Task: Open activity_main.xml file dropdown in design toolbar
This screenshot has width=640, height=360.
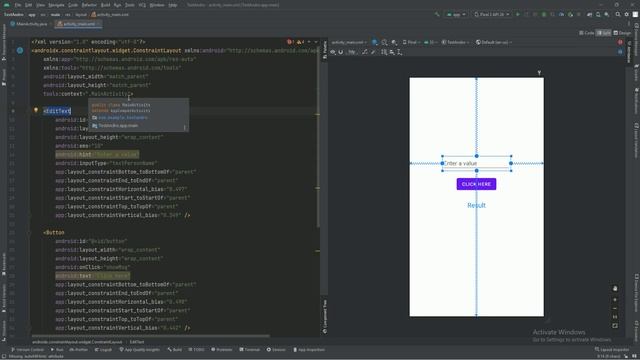Action: pyautogui.click(x=349, y=42)
